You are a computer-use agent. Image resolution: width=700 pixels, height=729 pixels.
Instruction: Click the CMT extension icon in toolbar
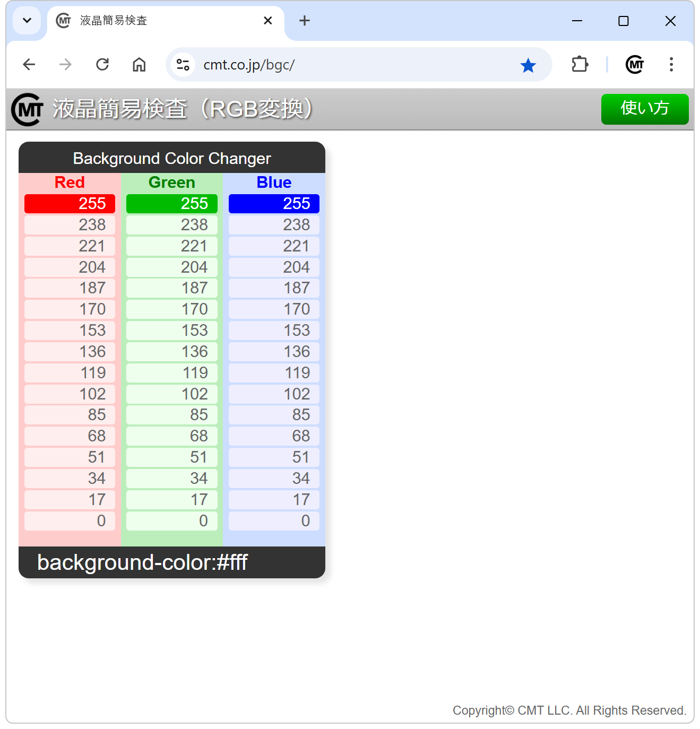(x=635, y=65)
